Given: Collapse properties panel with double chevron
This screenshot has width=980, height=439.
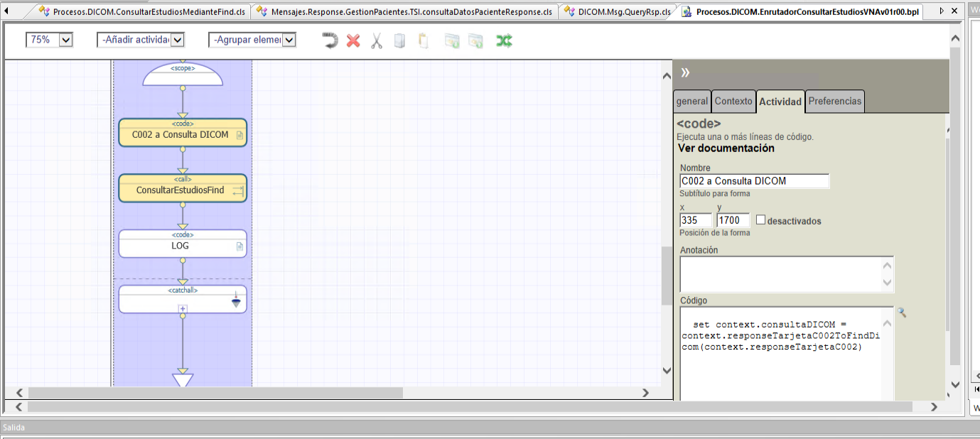Looking at the screenshot, I should [686, 72].
